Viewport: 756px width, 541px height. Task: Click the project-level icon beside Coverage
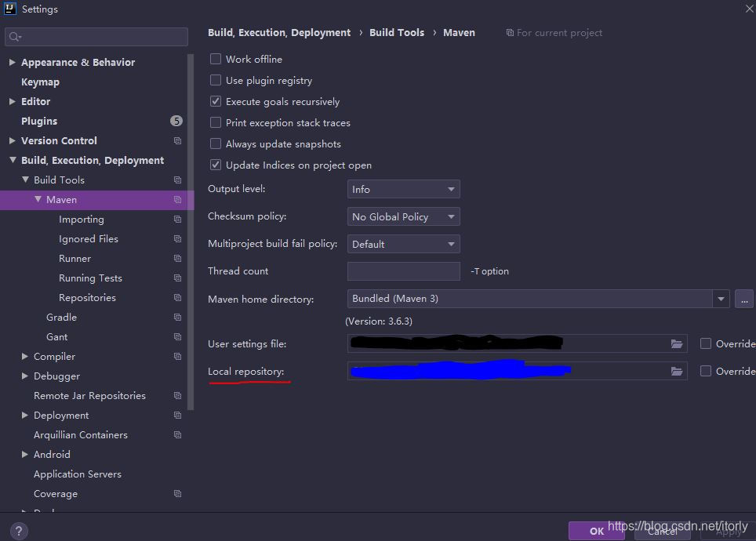click(x=177, y=494)
